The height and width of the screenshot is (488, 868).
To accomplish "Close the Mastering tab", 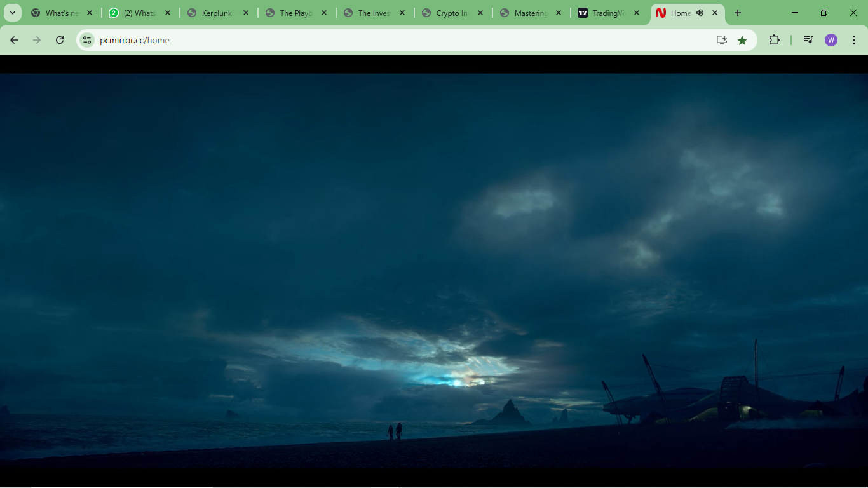I will [559, 13].
